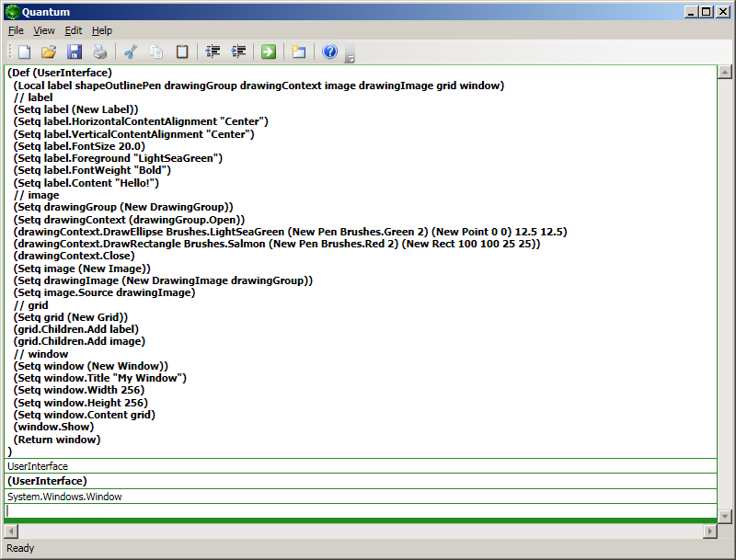The width and height of the screenshot is (736, 560).
Task: Click the "(Setq grid (New Grid))" line
Action: 71,317
